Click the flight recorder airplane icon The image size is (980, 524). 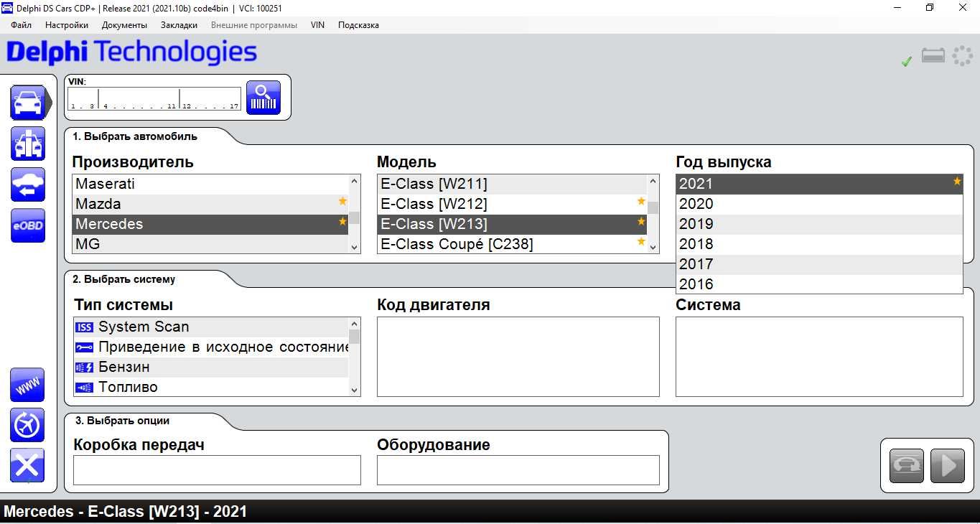[x=27, y=426]
